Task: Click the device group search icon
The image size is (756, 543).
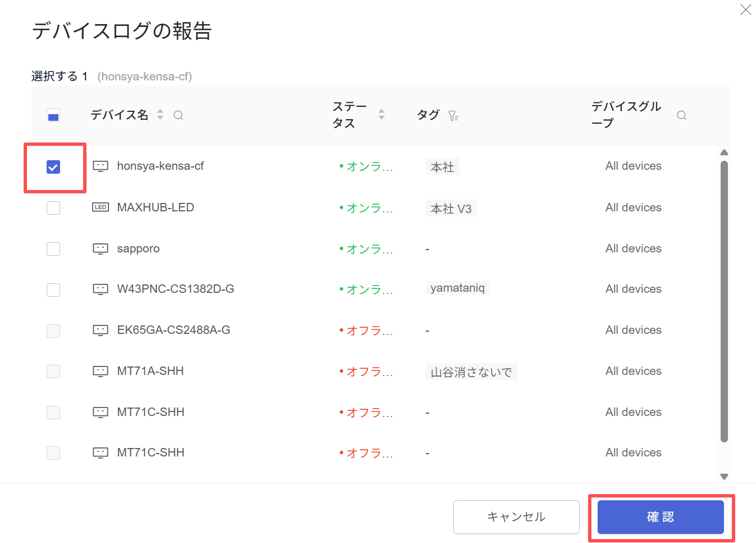Action: [x=681, y=115]
